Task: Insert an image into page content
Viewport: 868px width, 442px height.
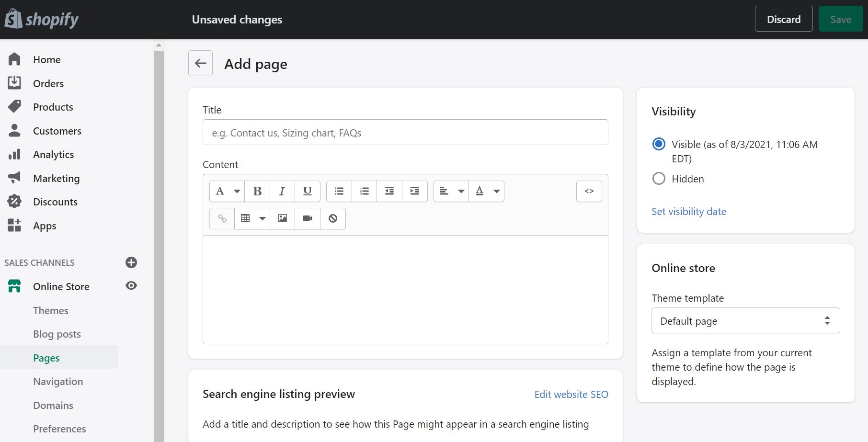Action: point(283,218)
